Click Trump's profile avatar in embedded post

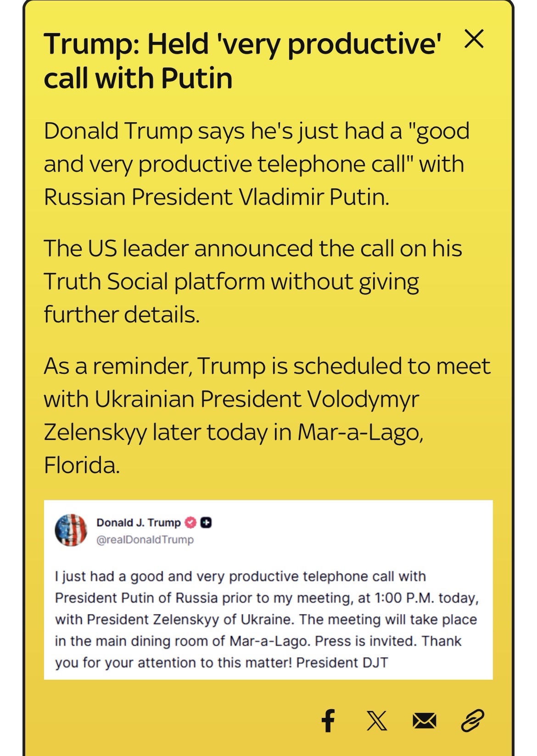[71, 530]
